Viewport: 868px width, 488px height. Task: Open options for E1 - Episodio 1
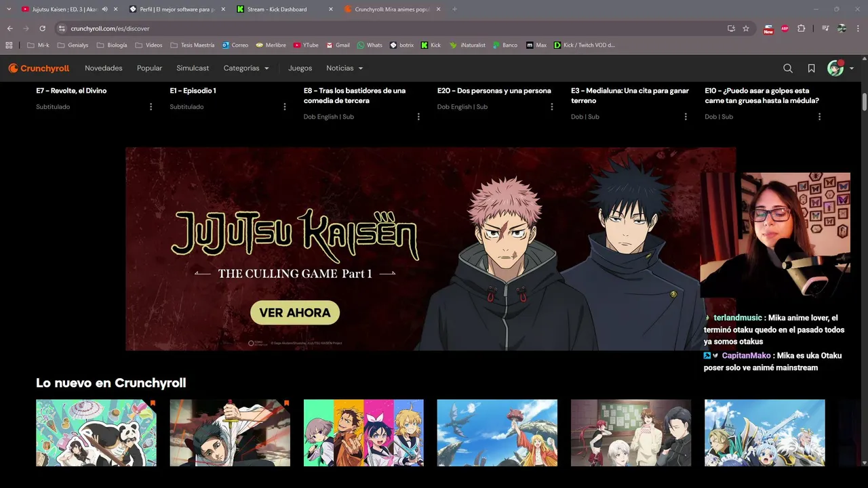(x=284, y=106)
